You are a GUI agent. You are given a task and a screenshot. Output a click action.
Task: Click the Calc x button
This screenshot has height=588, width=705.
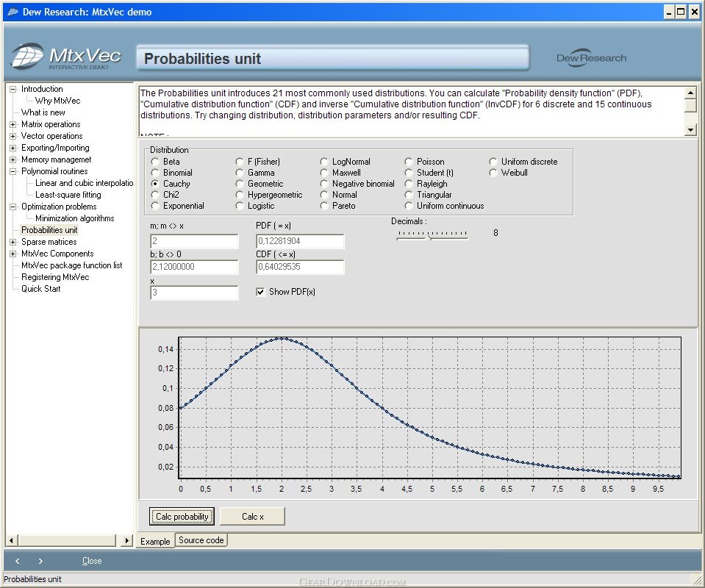[253, 517]
